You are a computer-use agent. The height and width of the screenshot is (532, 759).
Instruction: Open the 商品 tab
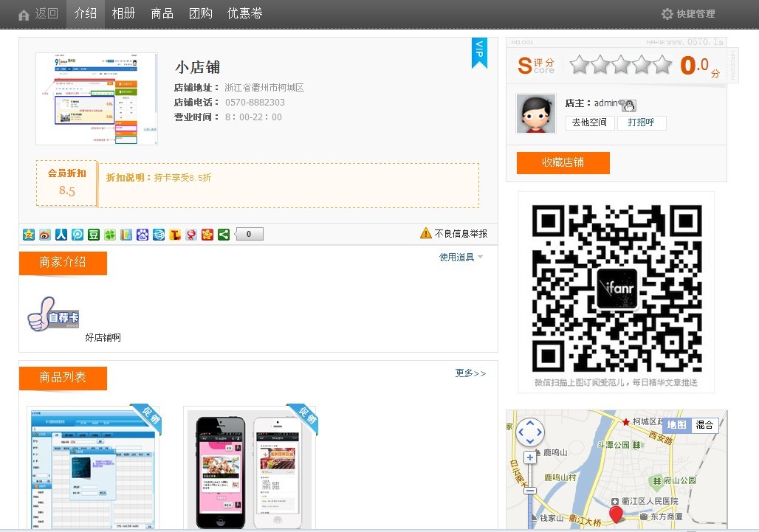coord(162,13)
